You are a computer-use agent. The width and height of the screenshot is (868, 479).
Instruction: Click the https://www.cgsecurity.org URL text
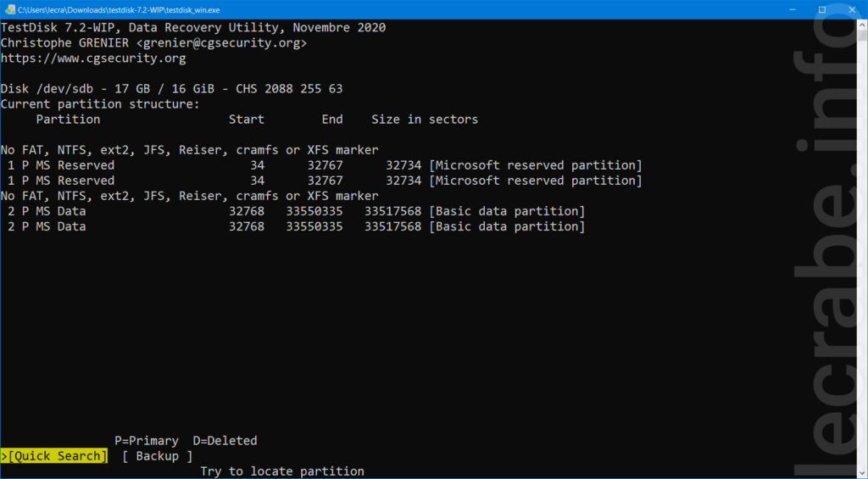pos(93,58)
